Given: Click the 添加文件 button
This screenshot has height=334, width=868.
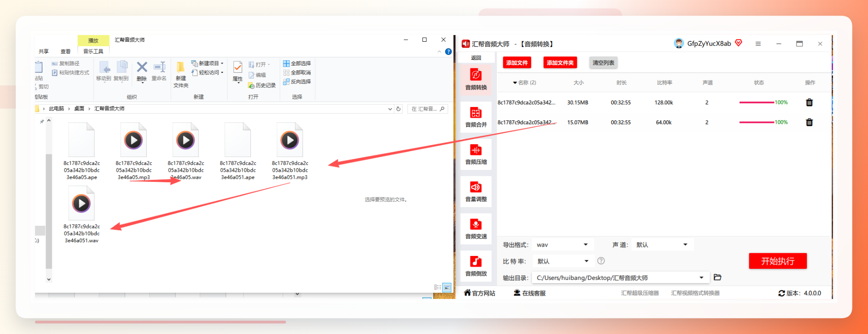Looking at the screenshot, I should coord(517,63).
